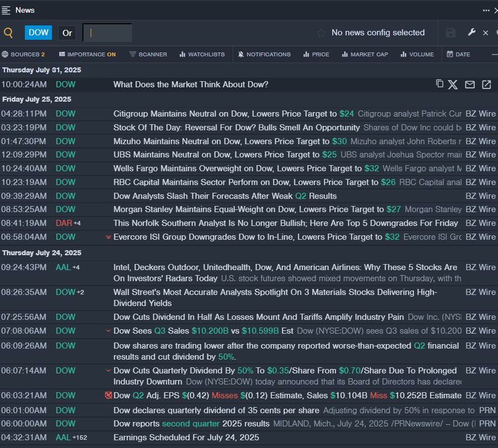Click the magnifying glass search icon
Screen dimensions: 498x448
tap(8, 33)
